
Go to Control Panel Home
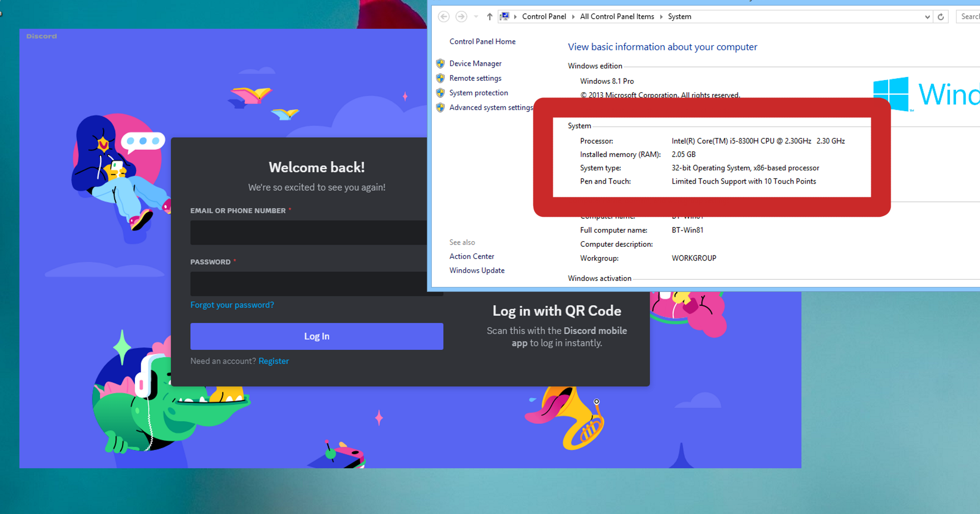coord(482,42)
